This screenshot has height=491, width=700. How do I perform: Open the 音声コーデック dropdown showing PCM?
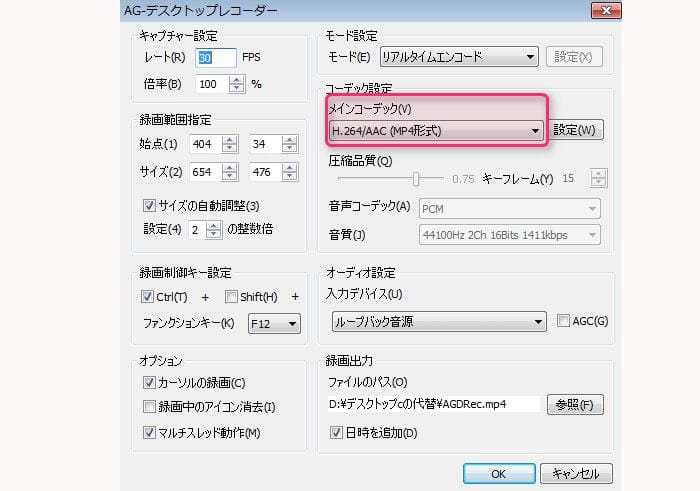click(510, 209)
